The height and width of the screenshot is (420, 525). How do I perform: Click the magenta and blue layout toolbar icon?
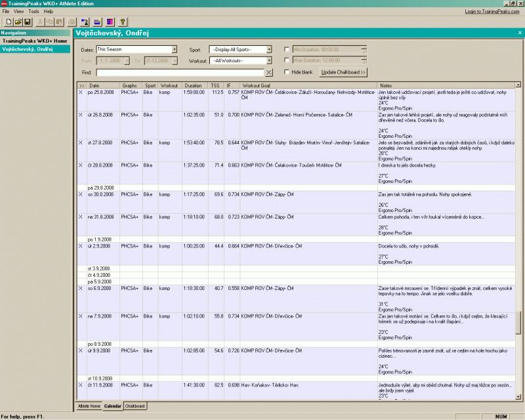point(110,22)
